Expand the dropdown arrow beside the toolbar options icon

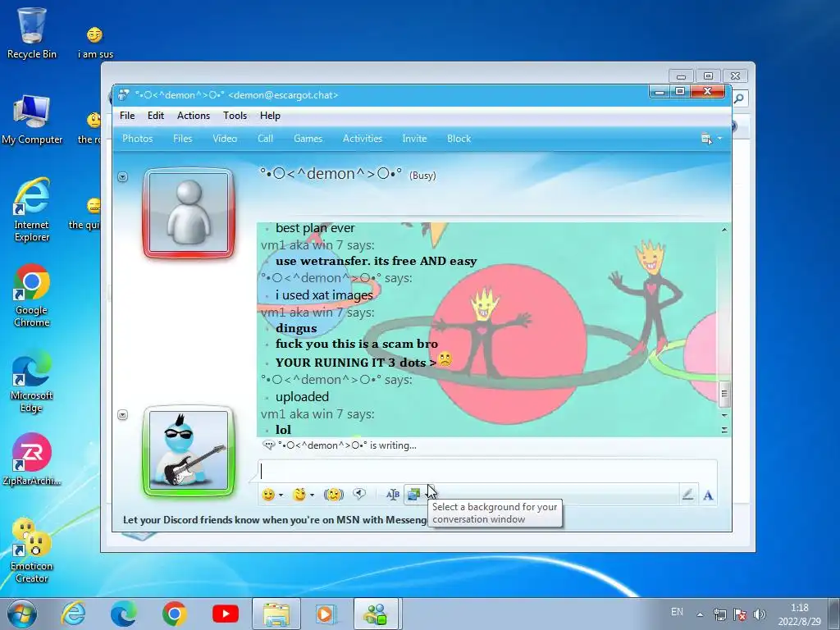[x=719, y=139]
